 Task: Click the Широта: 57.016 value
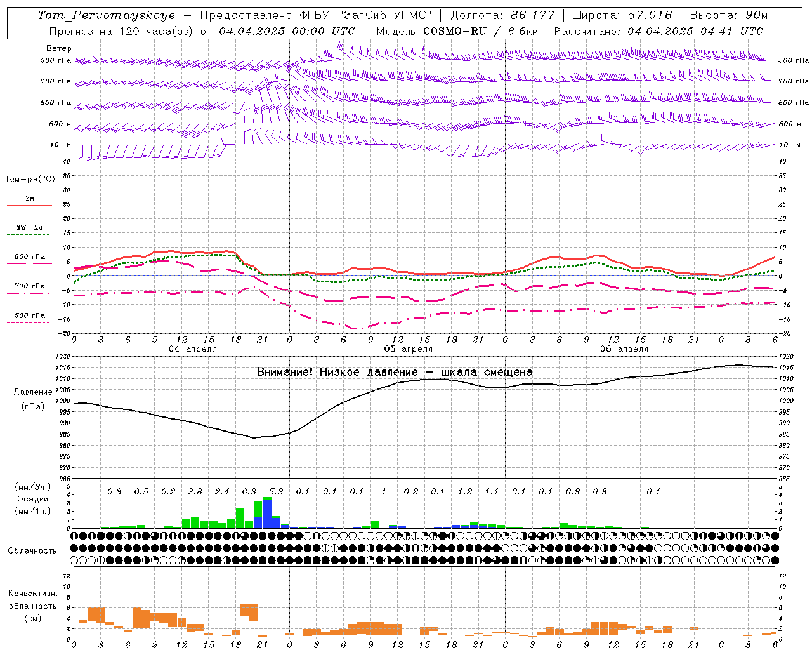click(622, 15)
